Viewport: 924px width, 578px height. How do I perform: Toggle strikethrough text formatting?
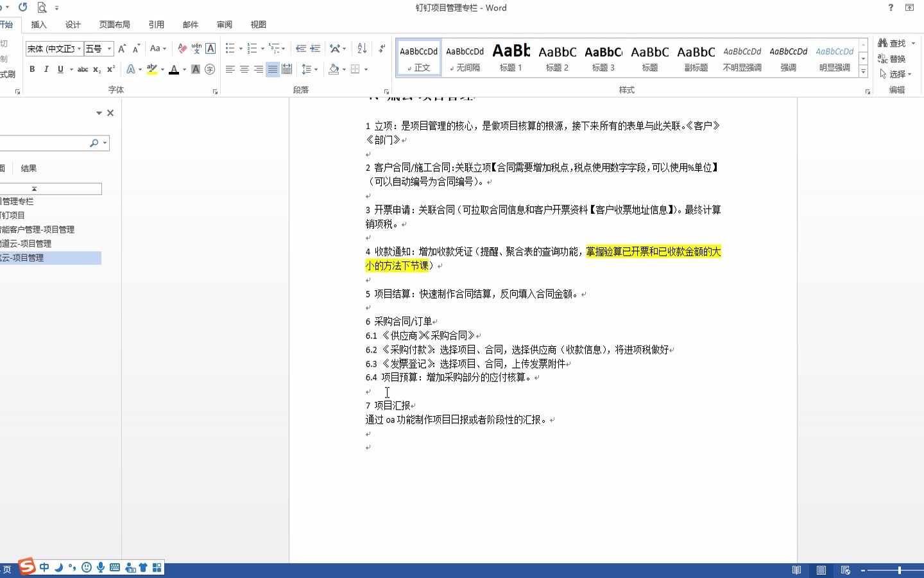83,69
